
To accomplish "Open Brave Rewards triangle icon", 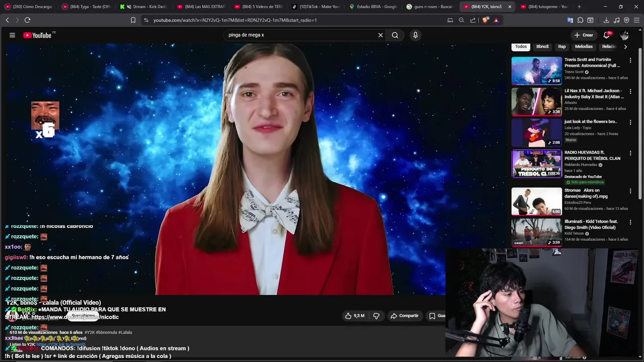I will coord(496,20).
